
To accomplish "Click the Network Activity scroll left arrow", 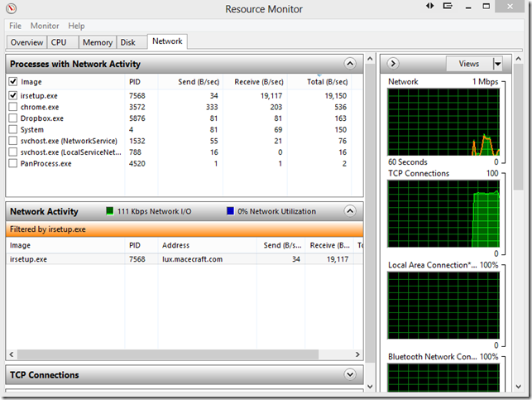I will click(x=12, y=354).
